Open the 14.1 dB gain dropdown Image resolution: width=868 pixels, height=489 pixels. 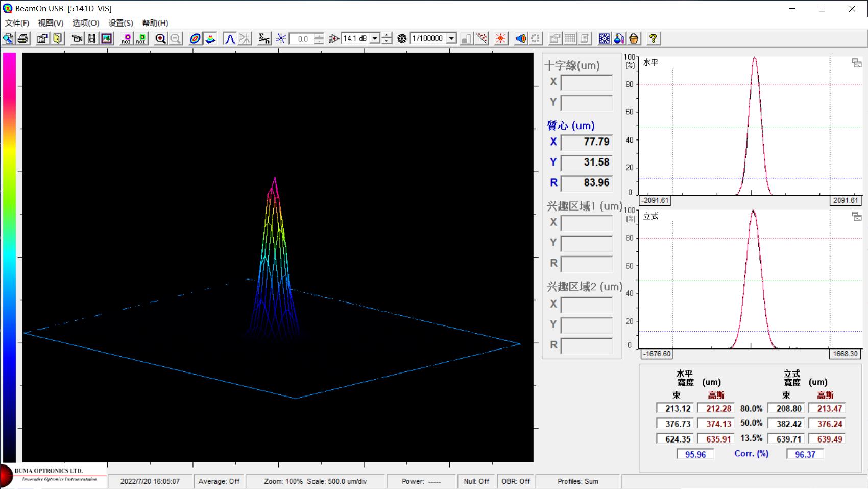click(x=375, y=39)
